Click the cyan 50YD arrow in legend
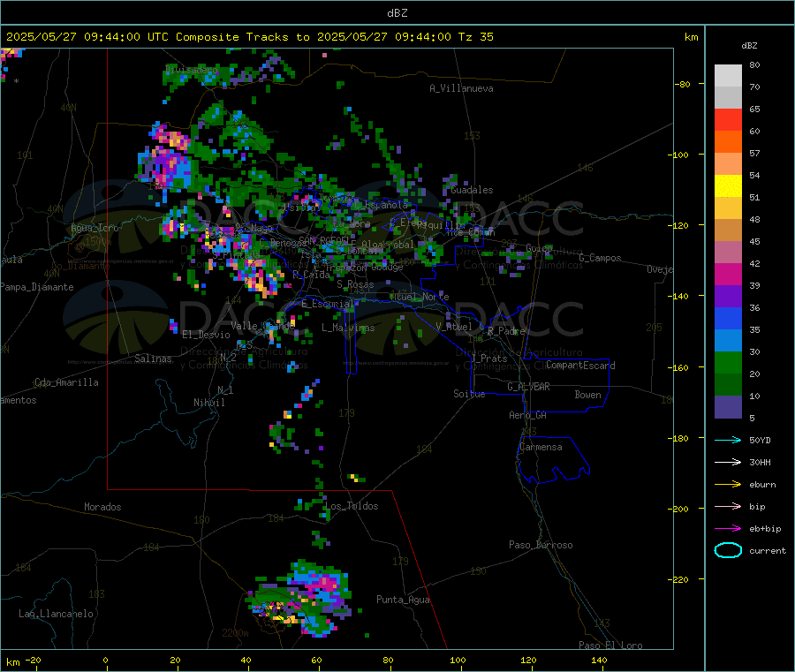795x672 pixels. click(x=728, y=440)
